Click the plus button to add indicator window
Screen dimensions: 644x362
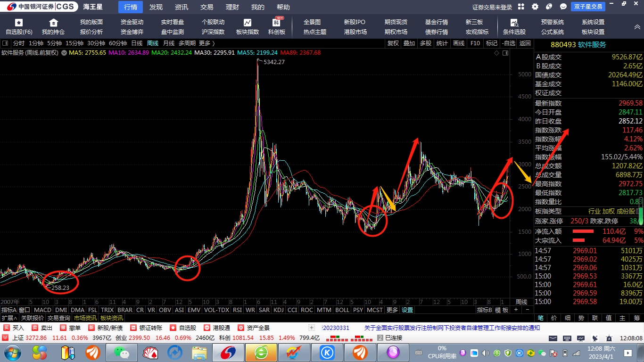[x=516, y=310]
